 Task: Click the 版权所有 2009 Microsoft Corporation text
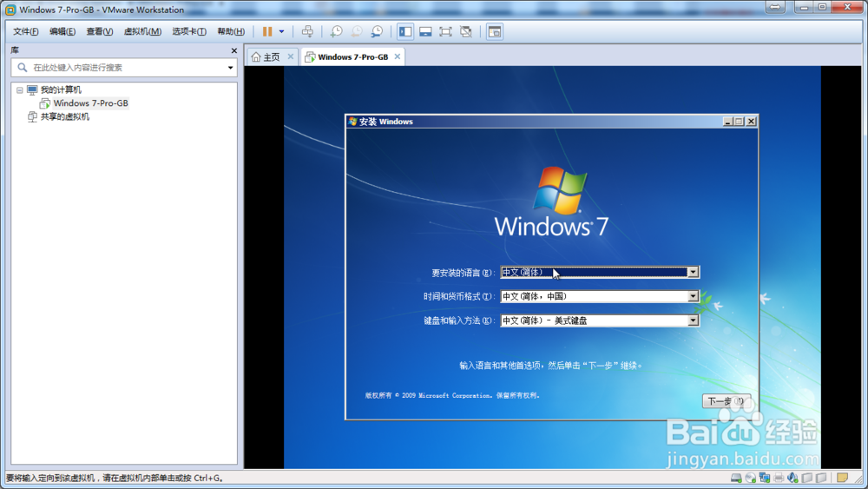[451, 395]
